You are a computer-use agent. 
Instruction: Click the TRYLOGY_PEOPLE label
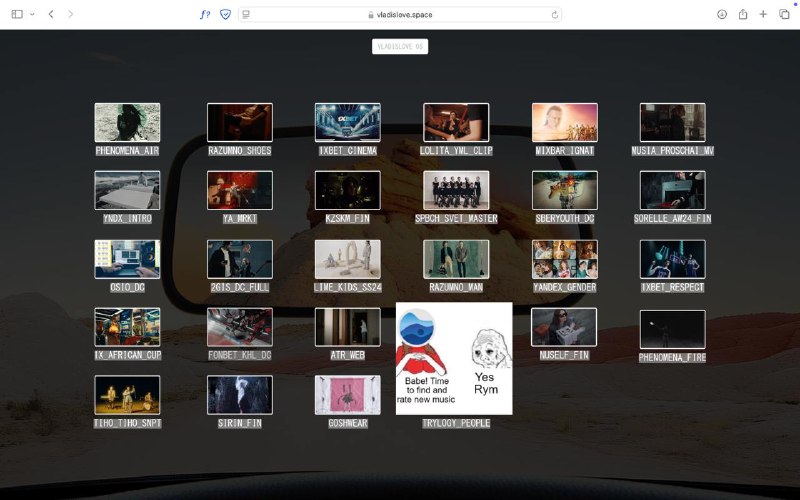(456, 423)
